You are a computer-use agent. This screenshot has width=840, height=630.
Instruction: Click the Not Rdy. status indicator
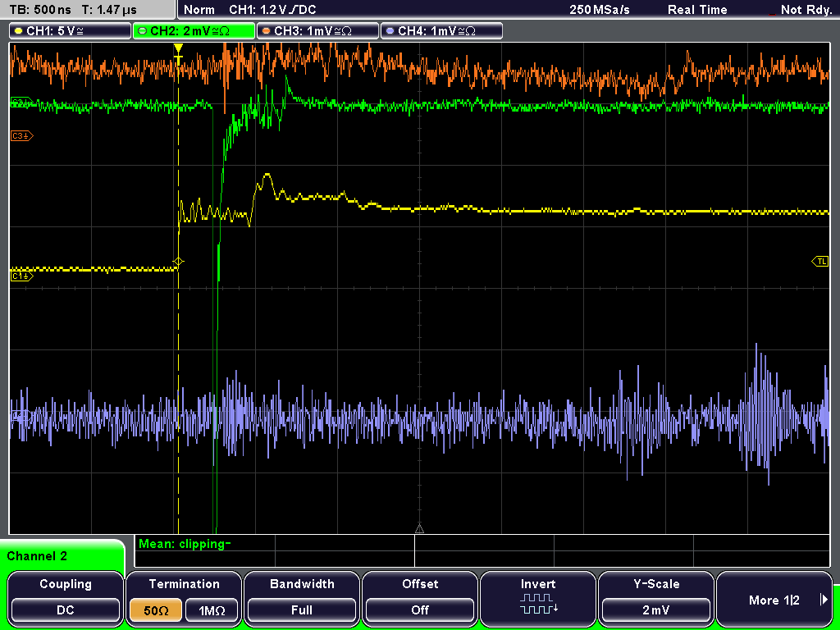806,10
